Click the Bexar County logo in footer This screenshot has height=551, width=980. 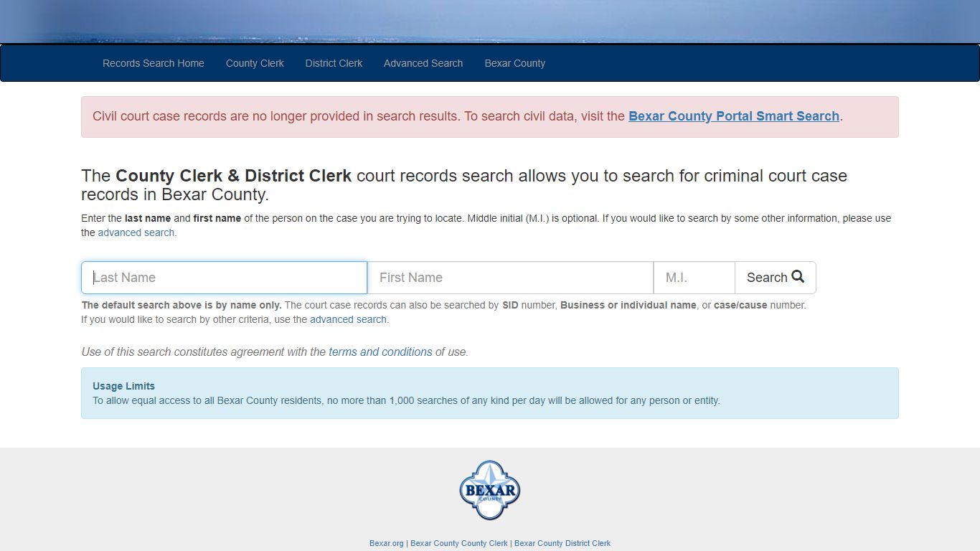pyautogui.click(x=489, y=490)
